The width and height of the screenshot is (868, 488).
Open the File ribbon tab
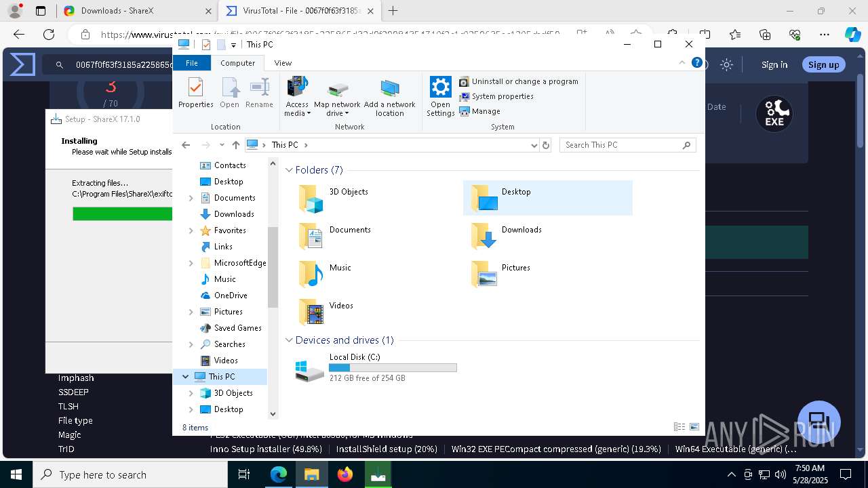[x=192, y=63]
